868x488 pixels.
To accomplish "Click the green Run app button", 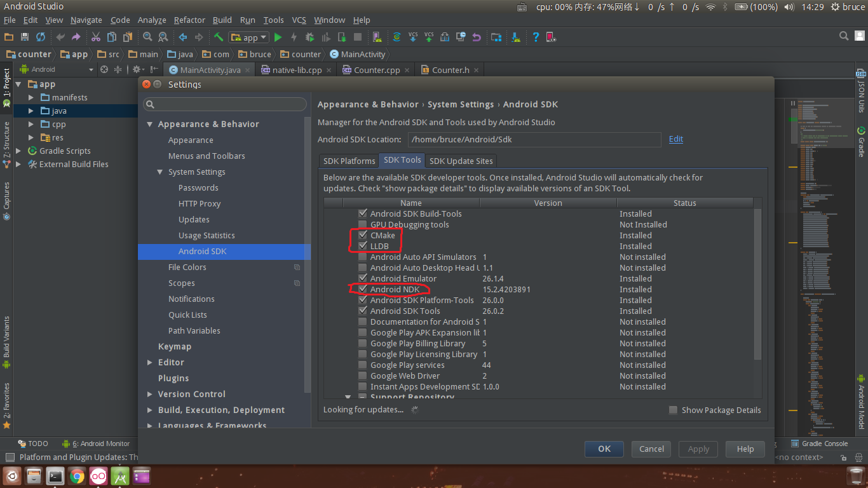I will tap(278, 37).
